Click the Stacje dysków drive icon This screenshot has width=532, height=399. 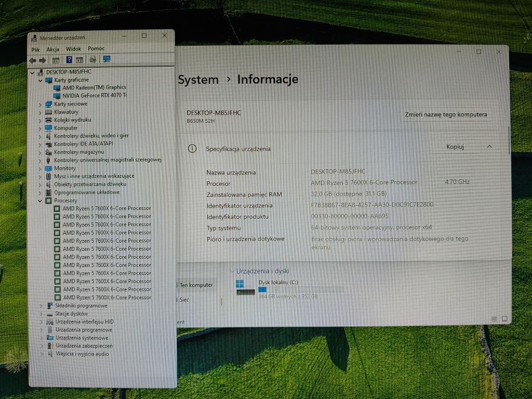click(x=50, y=314)
